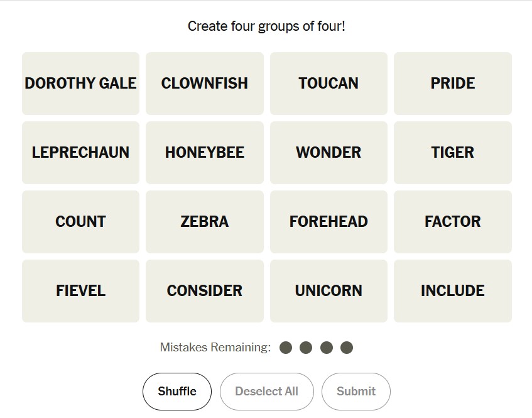Select the UNICORN tile
The height and width of the screenshot is (418, 532).
coord(328,291)
